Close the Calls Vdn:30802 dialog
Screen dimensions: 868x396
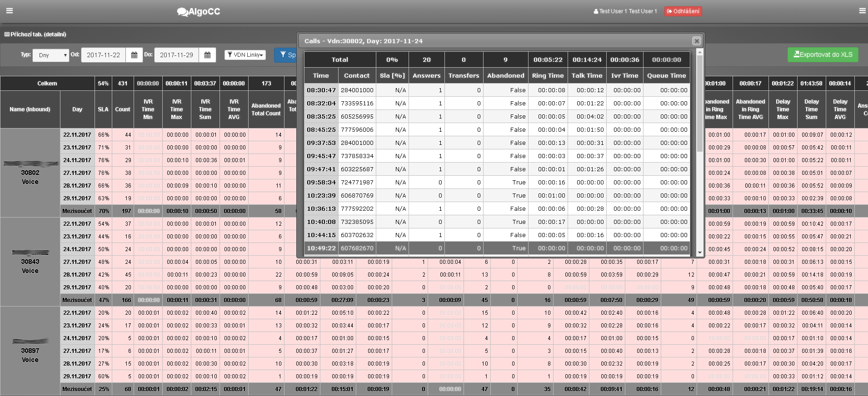(x=696, y=41)
